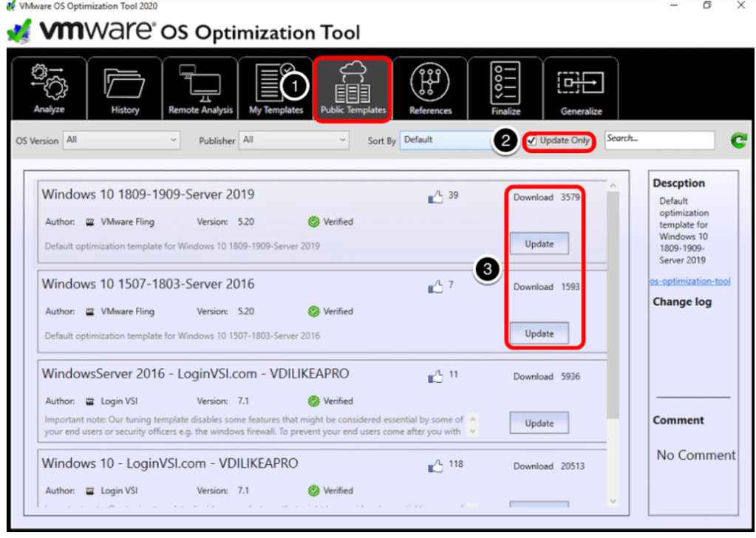Expand the Sort By dropdown

click(446, 140)
